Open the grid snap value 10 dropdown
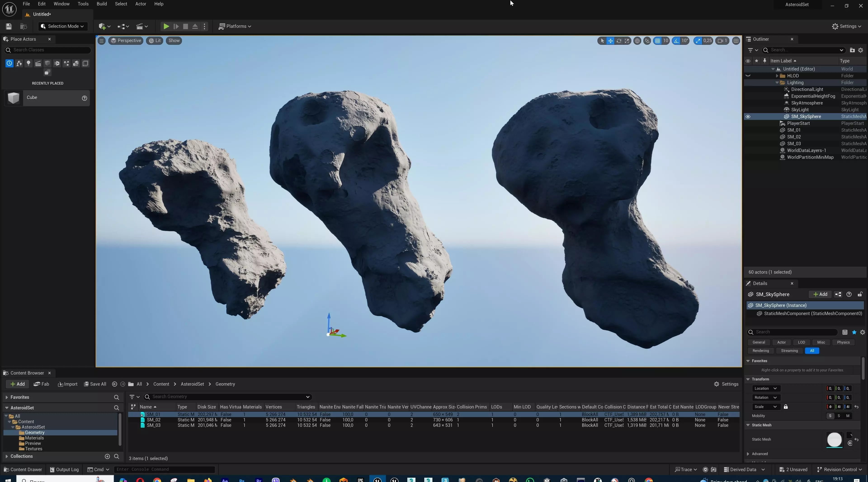The image size is (868, 482). coord(665,41)
